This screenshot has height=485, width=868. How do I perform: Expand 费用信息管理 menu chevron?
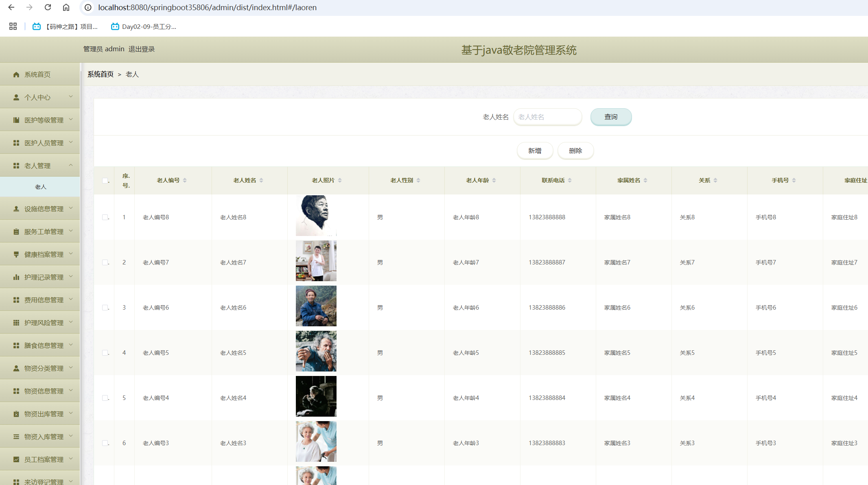[71, 299]
